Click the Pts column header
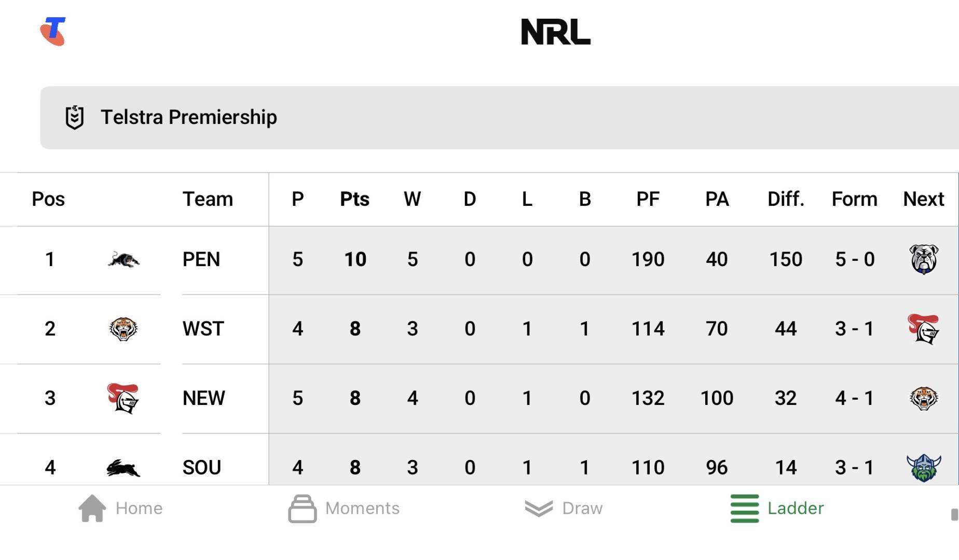 tap(354, 199)
